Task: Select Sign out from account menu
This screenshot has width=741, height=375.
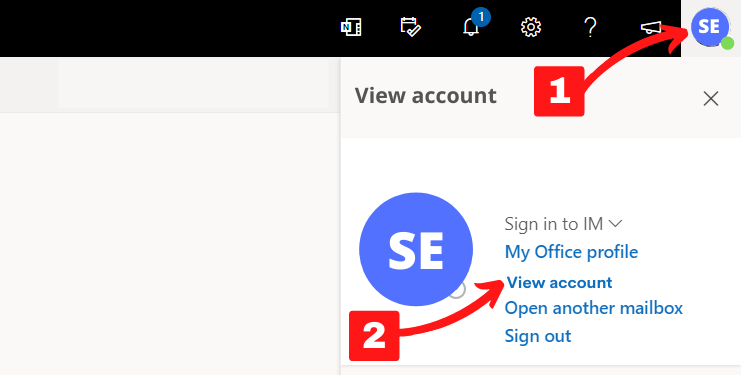Action: [x=538, y=336]
